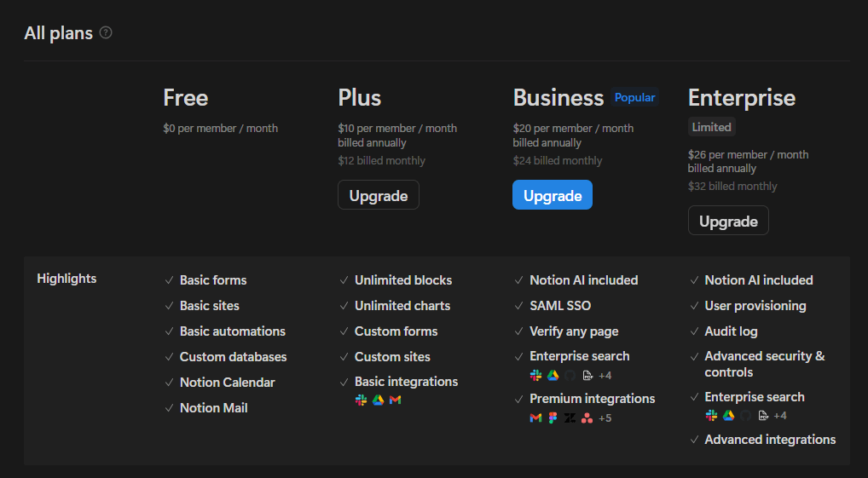The image size is (868, 478).
Task: Click Enterprise search label in Enterprise column
Action: pyautogui.click(x=755, y=397)
